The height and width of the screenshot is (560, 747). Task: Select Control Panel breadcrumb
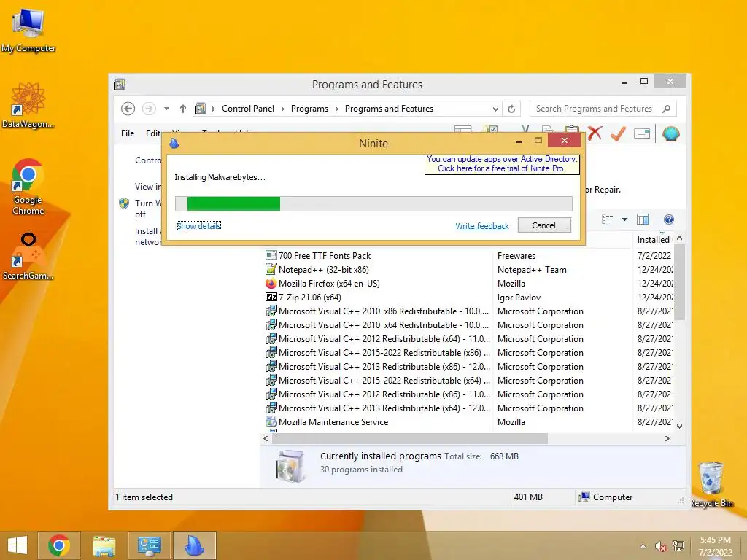point(248,109)
